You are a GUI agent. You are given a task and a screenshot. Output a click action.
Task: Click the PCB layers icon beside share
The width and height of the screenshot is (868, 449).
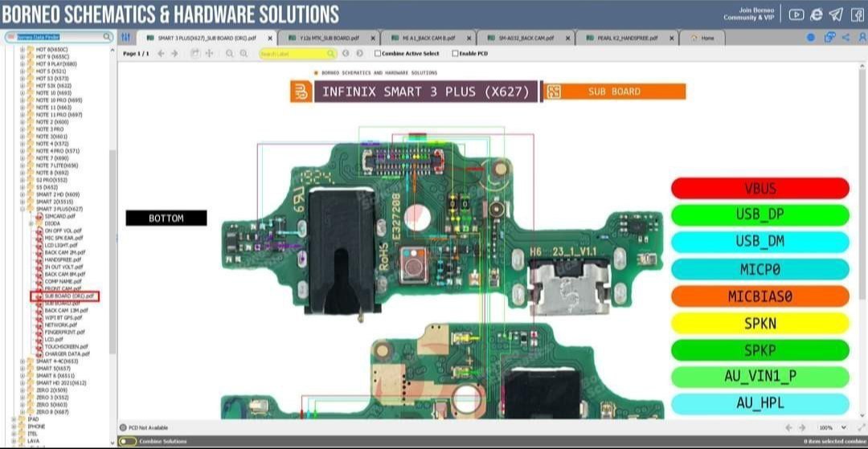point(829,38)
